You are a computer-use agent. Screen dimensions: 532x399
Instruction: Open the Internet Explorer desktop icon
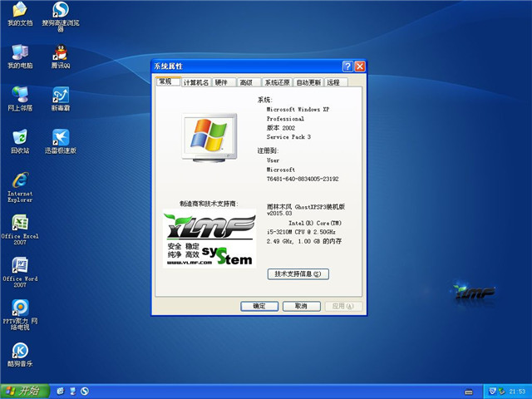pos(20,187)
